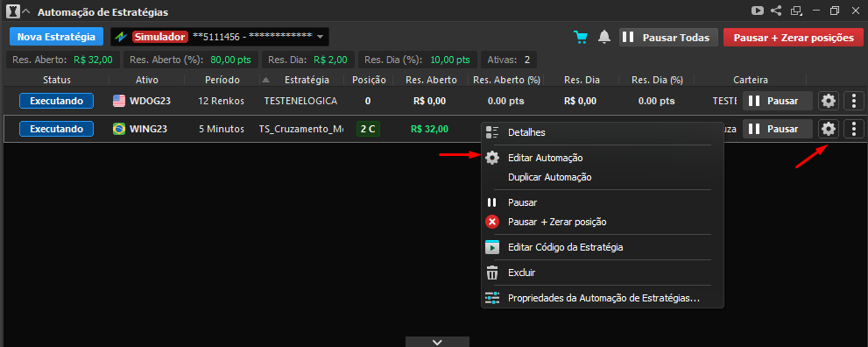Click the R$ 32,00 cell in WING23 row
This screenshot has height=347, width=868.
coord(429,129)
